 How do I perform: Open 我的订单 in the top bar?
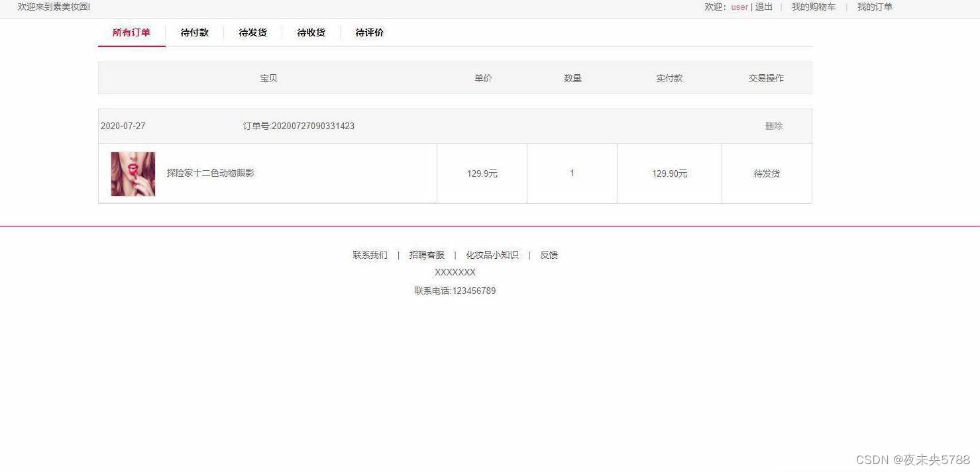(x=875, y=7)
